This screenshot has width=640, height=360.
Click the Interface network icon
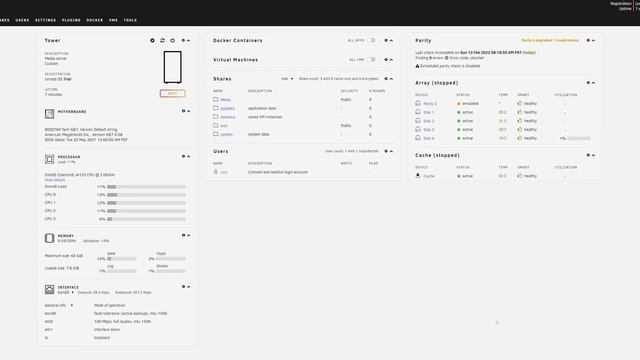(x=49, y=289)
